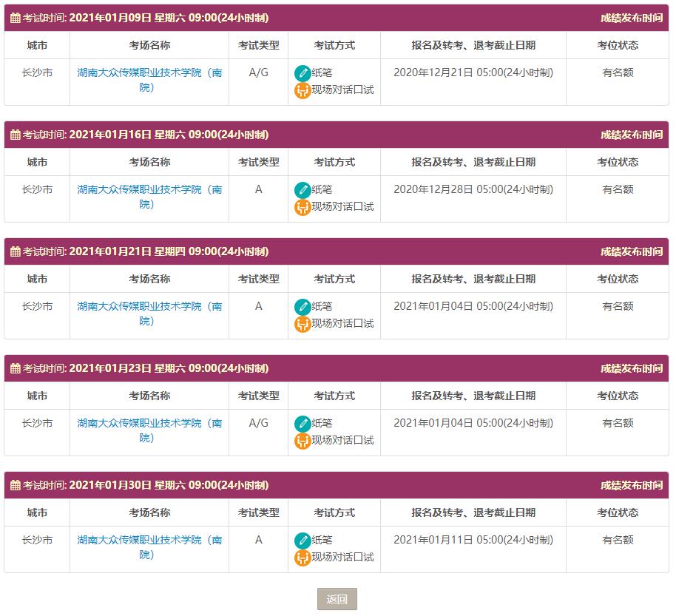The height and width of the screenshot is (616, 676).
Task: Open the venue link for January 21 exam
Action: pyautogui.click(x=149, y=314)
